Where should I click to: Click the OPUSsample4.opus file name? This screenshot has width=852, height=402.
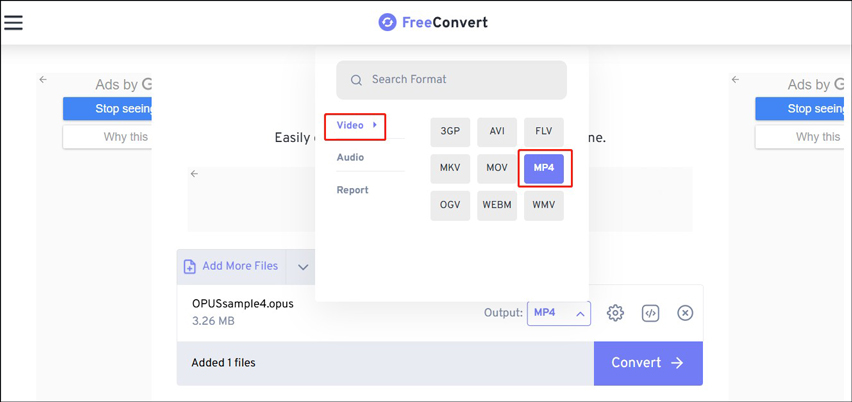242,304
